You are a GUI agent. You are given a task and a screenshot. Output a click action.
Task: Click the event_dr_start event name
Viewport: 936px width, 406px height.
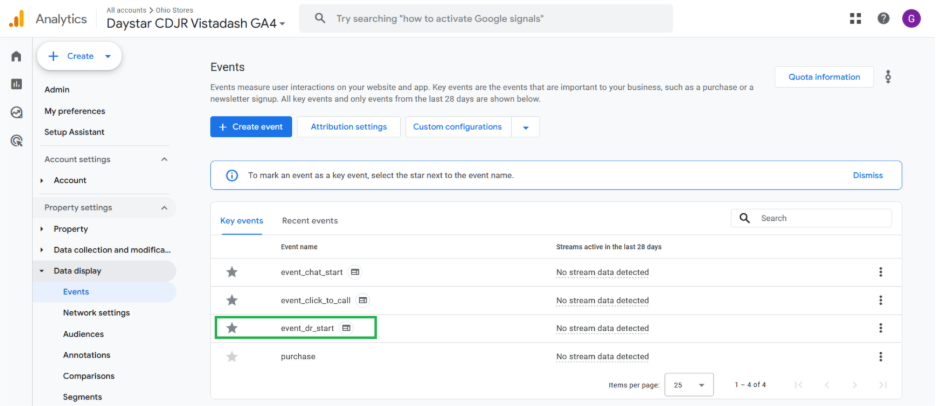pos(307,328)
